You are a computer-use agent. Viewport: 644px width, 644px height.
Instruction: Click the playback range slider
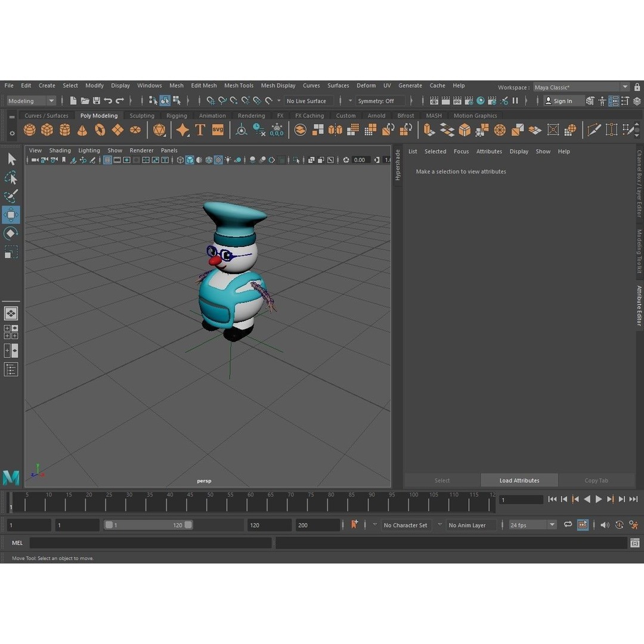(149, 525)
